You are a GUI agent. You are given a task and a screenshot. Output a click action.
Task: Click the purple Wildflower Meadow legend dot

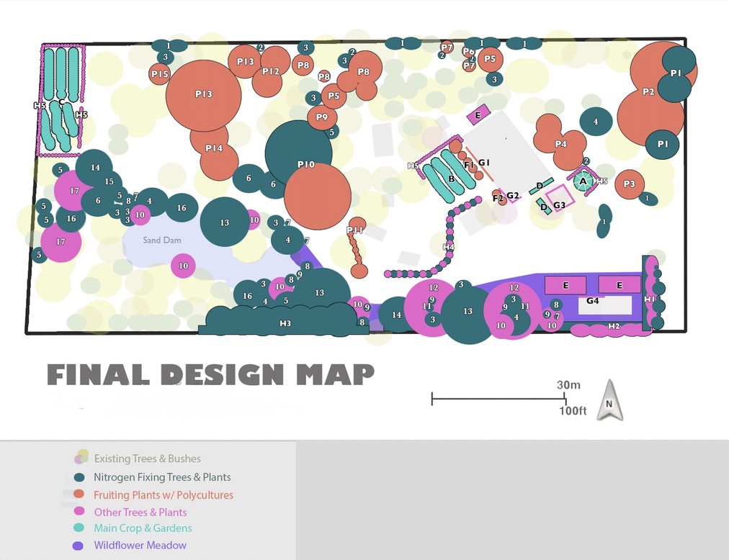pos(79,546)
